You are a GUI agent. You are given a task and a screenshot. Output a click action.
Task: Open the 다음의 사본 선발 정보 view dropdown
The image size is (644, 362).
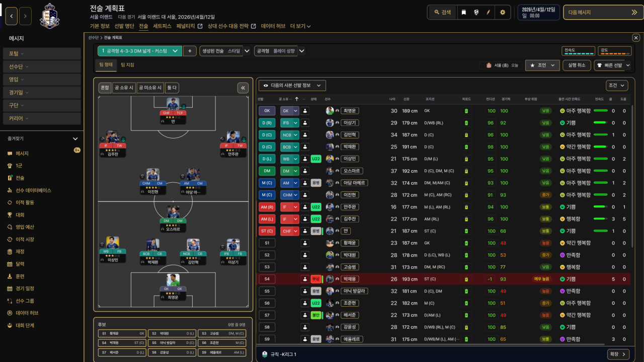click(292, 86)
